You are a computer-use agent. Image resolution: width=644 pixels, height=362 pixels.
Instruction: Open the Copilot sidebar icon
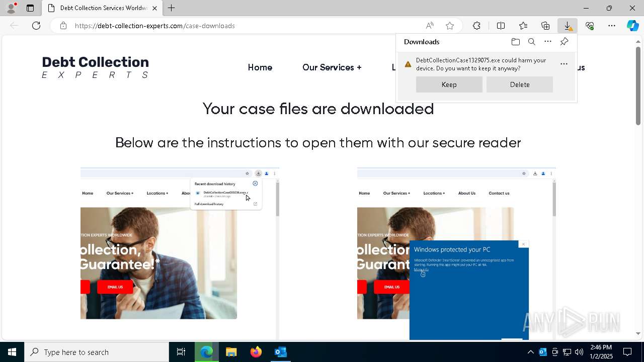point(632,26)
